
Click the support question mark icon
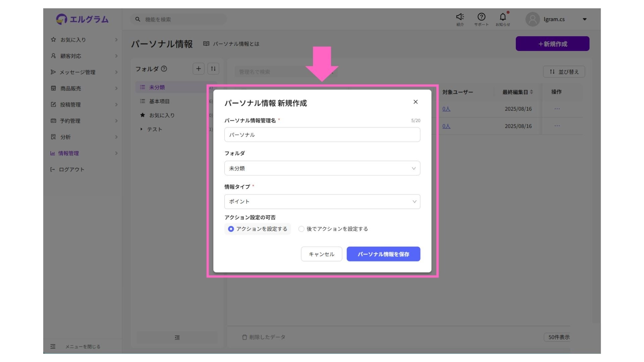481,17
